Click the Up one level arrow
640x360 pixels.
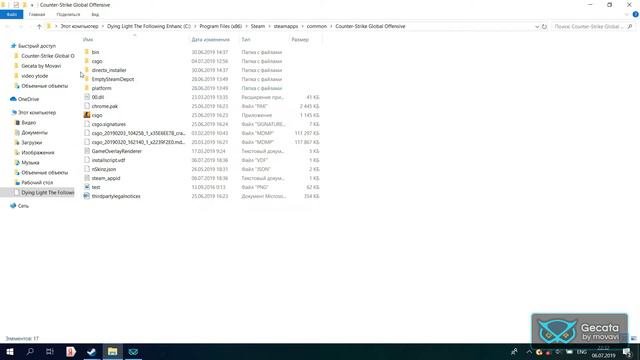[39, 27]
